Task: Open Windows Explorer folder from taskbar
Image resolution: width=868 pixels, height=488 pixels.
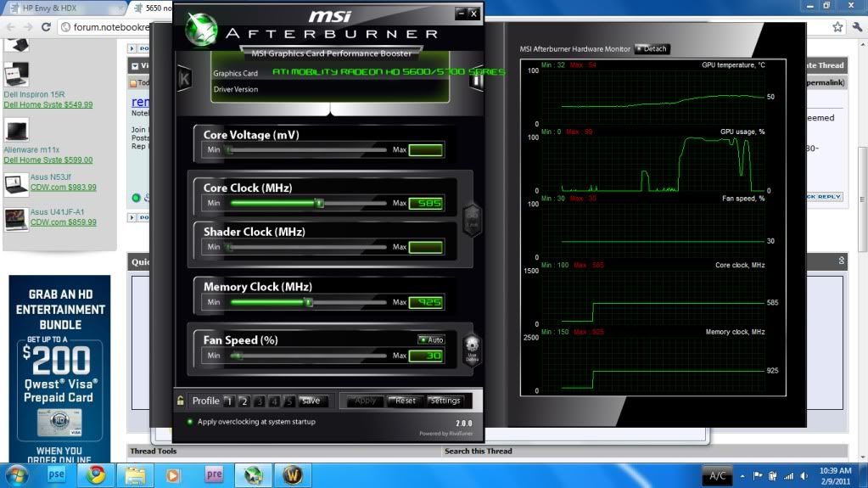Action: [135, 475]
